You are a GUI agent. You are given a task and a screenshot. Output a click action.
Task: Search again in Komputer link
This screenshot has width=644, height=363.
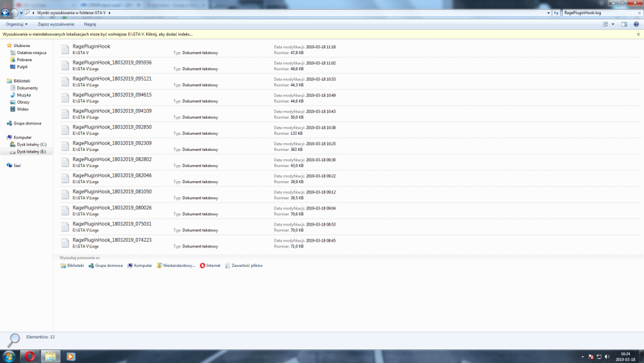pyautogui.click(x=140, y=266)
